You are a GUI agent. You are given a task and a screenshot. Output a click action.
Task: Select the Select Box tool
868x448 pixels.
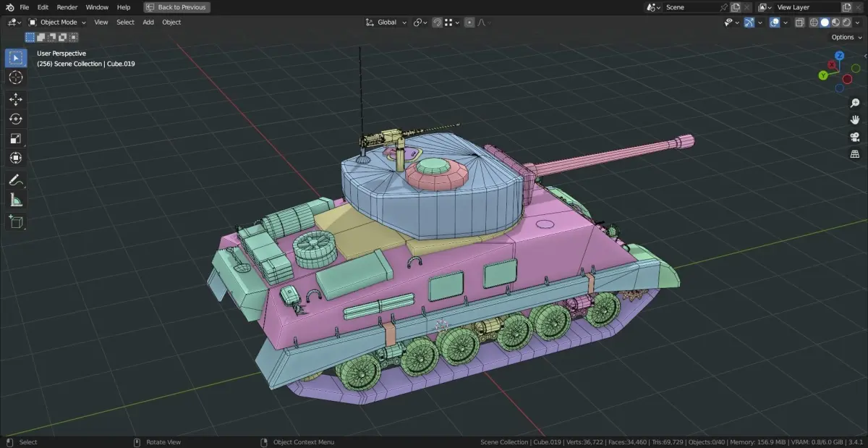tap(16, 58)
